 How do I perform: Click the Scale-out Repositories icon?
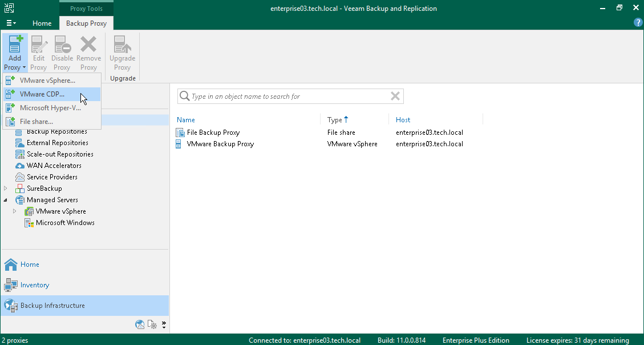click(x=20, y=154)
